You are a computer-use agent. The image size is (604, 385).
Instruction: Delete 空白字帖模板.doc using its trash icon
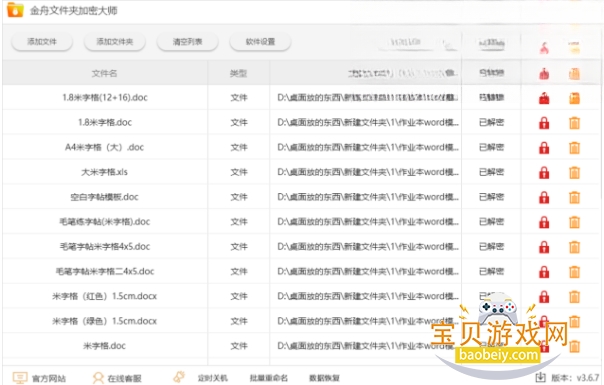point(574,197)
